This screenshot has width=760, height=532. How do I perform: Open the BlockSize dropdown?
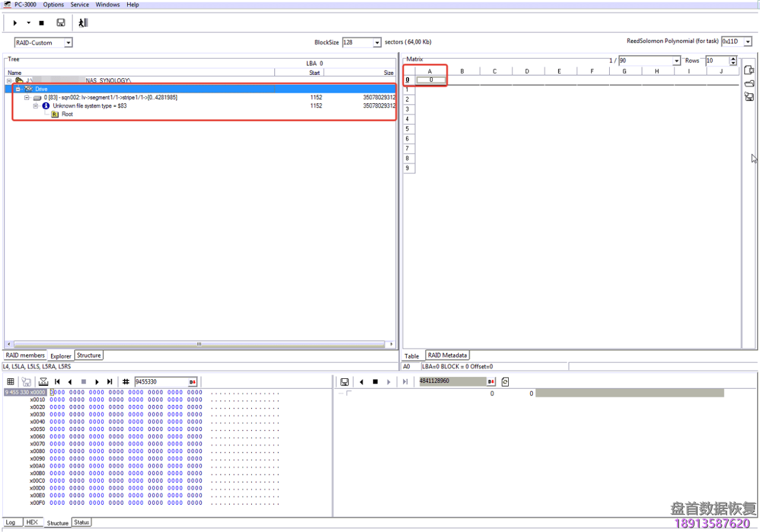[x=377, y=43]
